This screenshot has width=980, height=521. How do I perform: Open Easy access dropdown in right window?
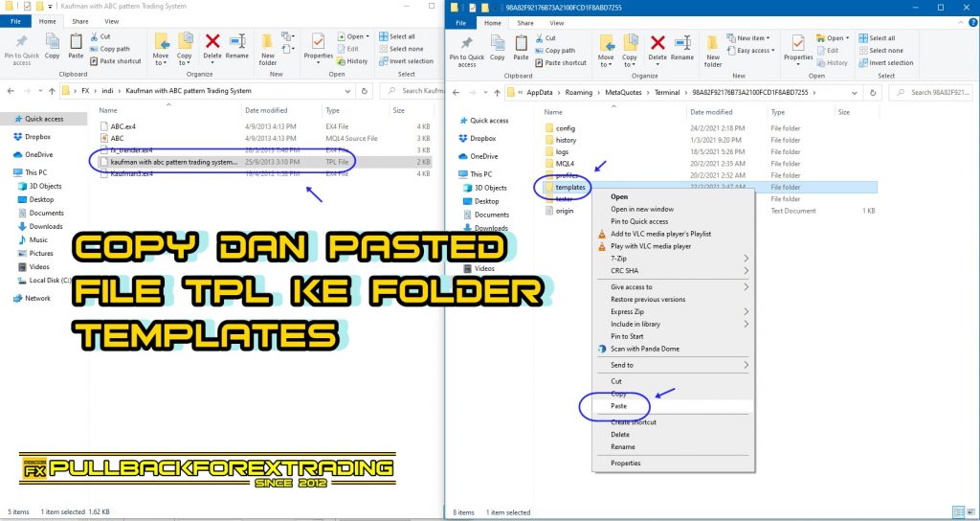(x=751, y=51)
